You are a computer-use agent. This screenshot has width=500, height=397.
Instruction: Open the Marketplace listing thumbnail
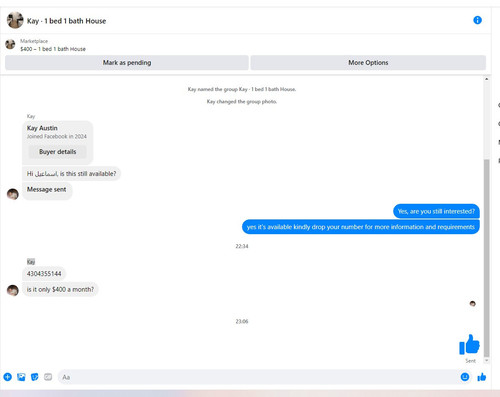pyautogui.click(x=10, y=44)
